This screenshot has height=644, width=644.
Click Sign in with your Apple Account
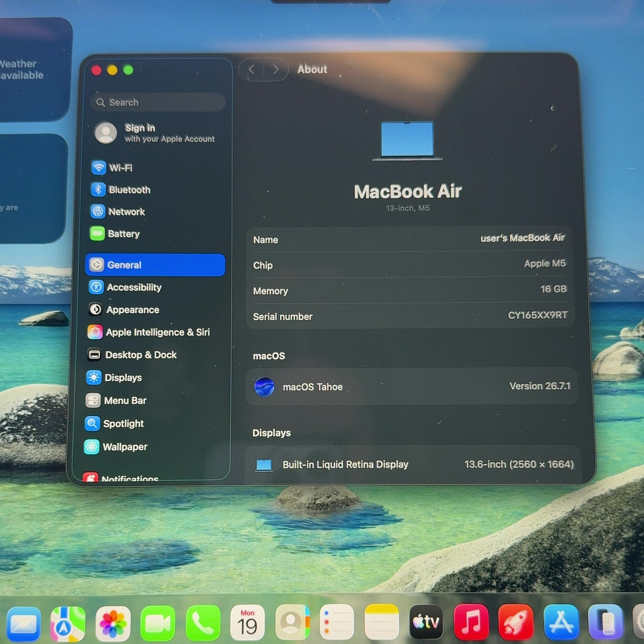(x=155, y=133)
